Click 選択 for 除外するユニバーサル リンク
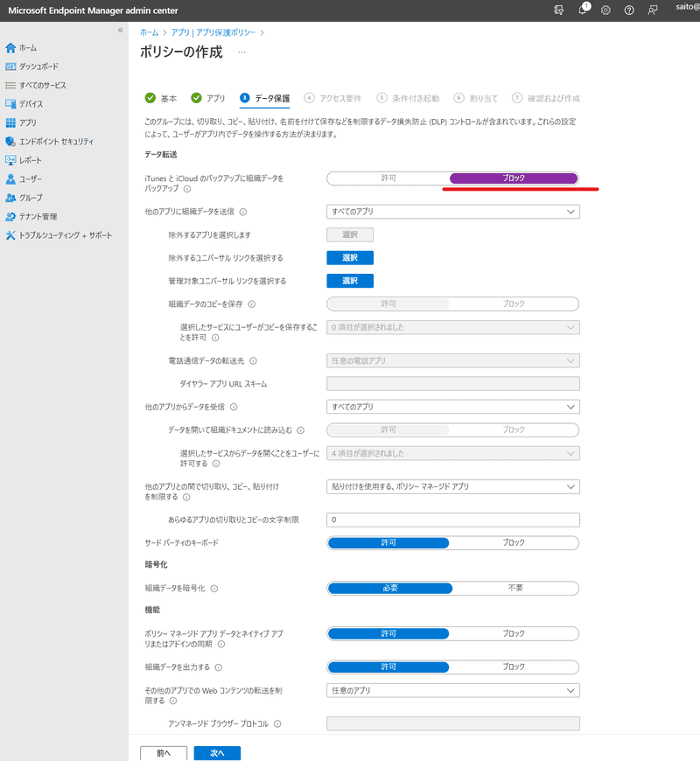The height and width of the screenshot is (761, 700). pyautogui.click(x=350, y=258)
